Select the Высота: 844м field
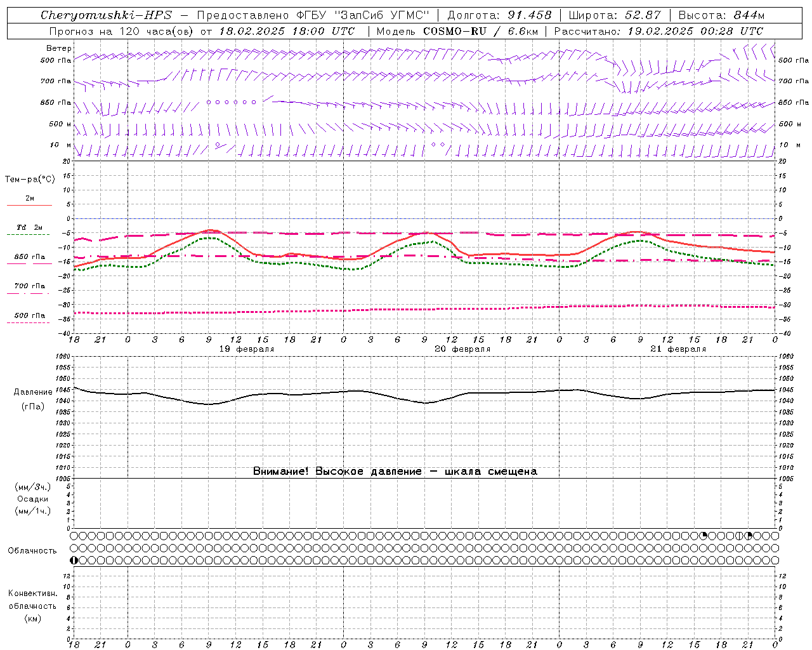 (721, 15)
